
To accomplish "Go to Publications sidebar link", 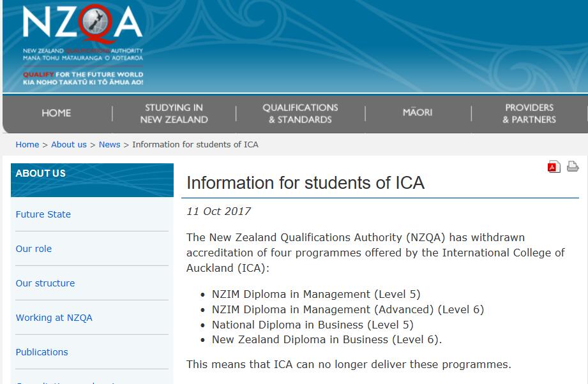I will (x=42, y=352).
